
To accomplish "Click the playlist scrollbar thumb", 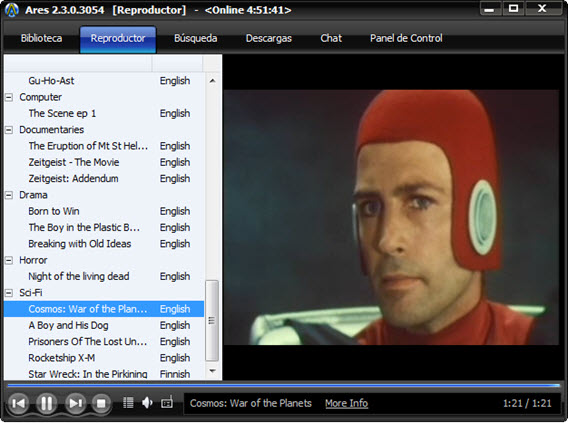I will point(212,321).
